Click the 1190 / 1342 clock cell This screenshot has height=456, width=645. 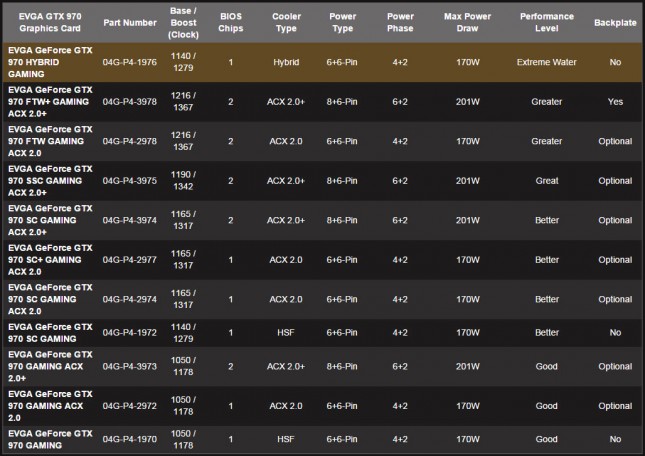point(183,181)
